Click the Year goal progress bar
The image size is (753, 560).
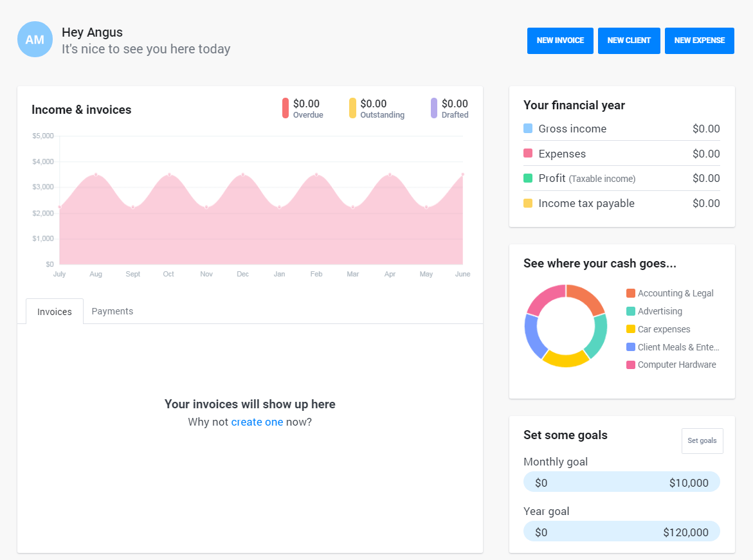(x=621, y=531)
